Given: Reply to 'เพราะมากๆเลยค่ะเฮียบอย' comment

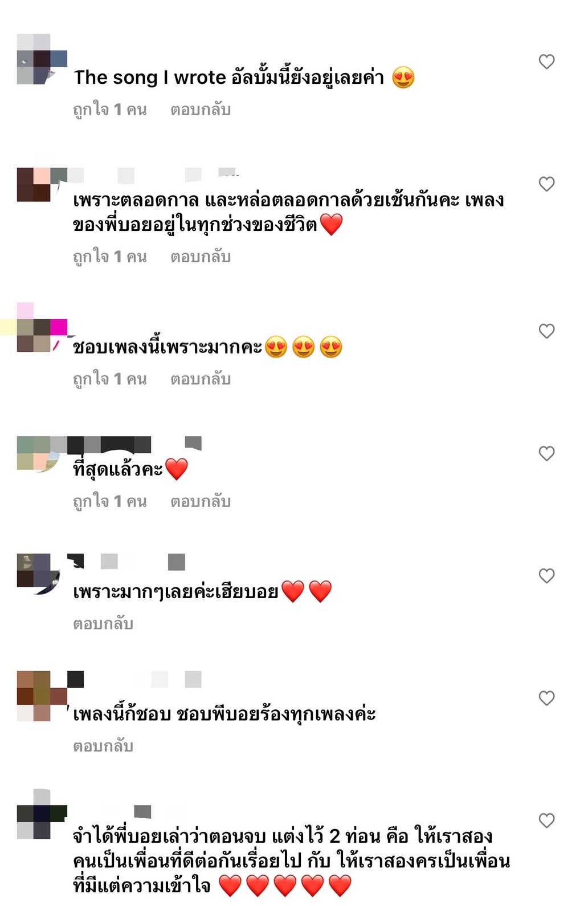Looking at the screenshot, I should point(103,624).
